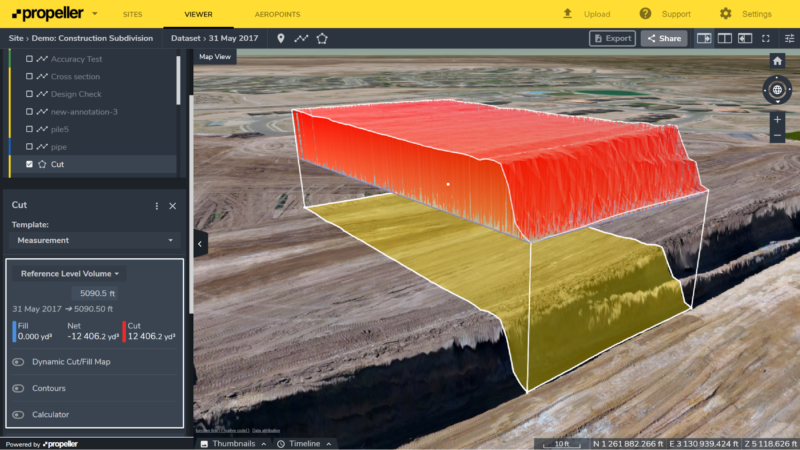Select the polygon area tool

point(322,38)
